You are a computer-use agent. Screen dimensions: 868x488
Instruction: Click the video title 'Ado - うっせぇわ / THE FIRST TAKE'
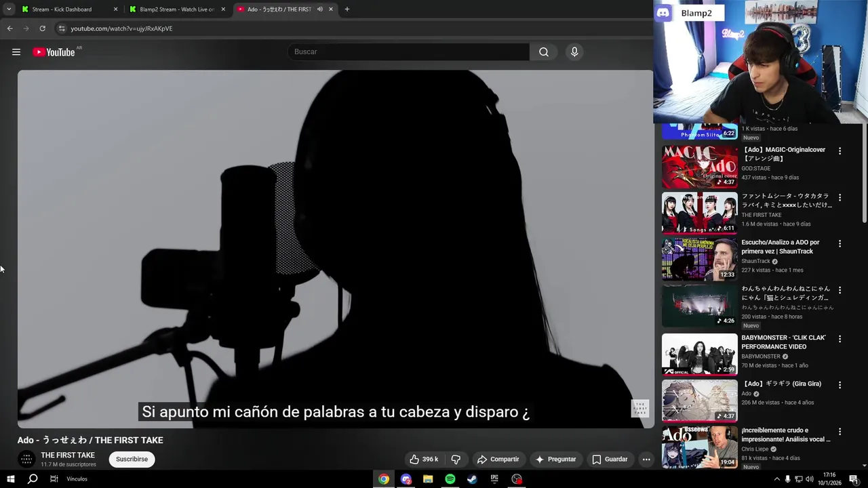[x=90, y=441]
